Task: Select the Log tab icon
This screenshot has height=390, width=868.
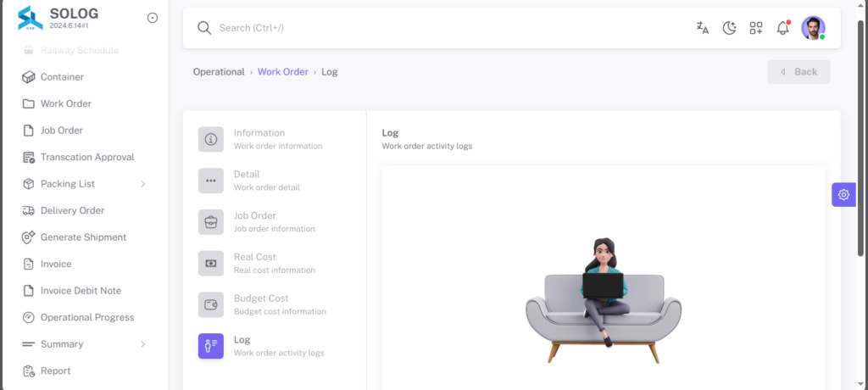Action: click(x=211, y=346)
